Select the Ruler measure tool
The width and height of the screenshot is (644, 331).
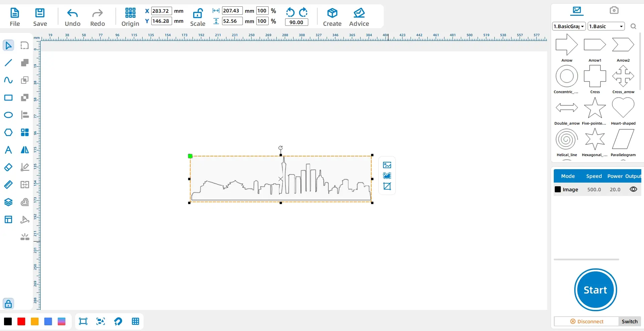(8, 185)
